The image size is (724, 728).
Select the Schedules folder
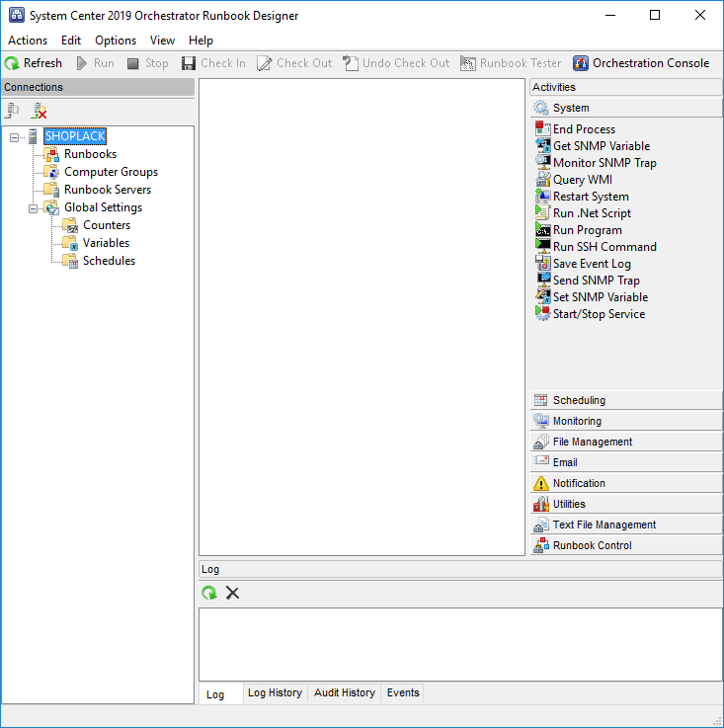pos(109,261)
